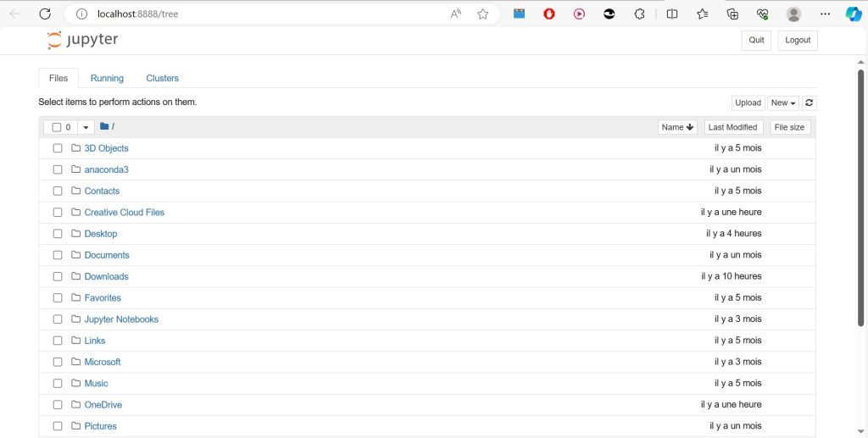Click the page vertical scrollbar
The width and height of the screenshot is (868, 438).
[860, 195]
